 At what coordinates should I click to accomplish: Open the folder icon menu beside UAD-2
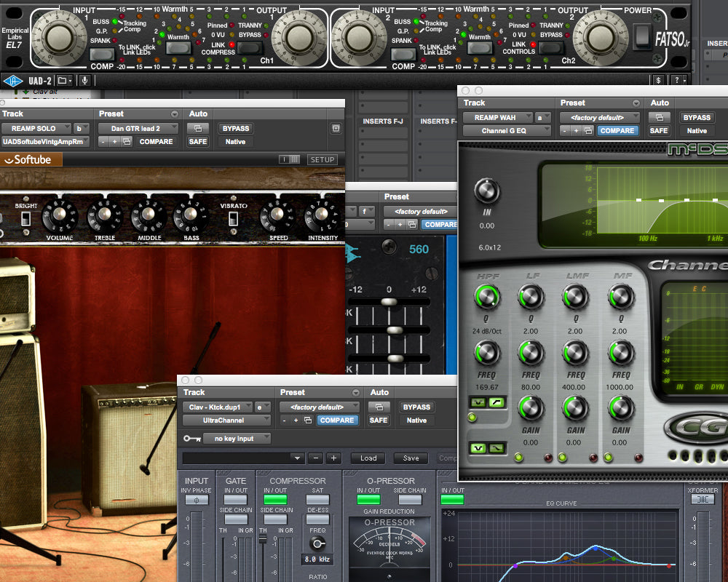64,80
